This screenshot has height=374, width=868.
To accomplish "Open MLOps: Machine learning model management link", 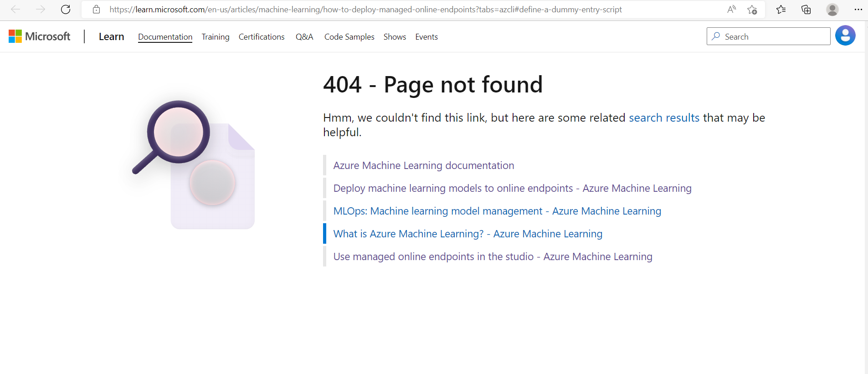I will 497,211.
